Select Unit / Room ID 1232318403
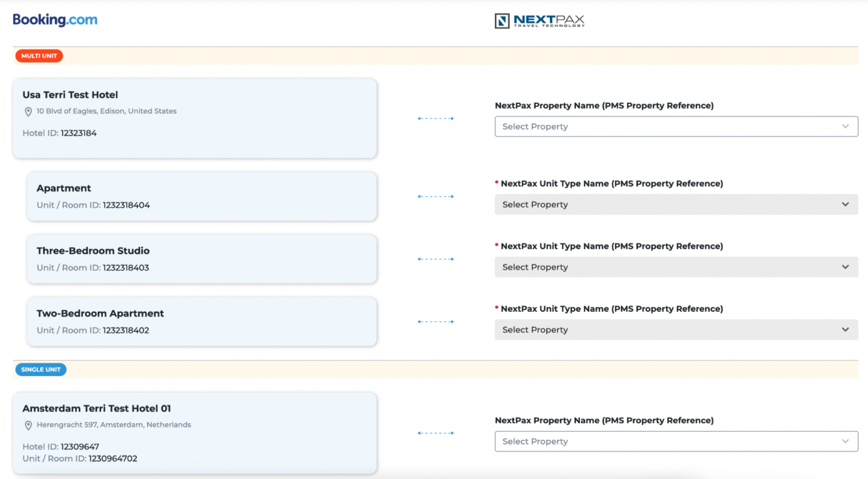Image resolution: width=868 pixels, height=479 pixels. pos(93,268)
